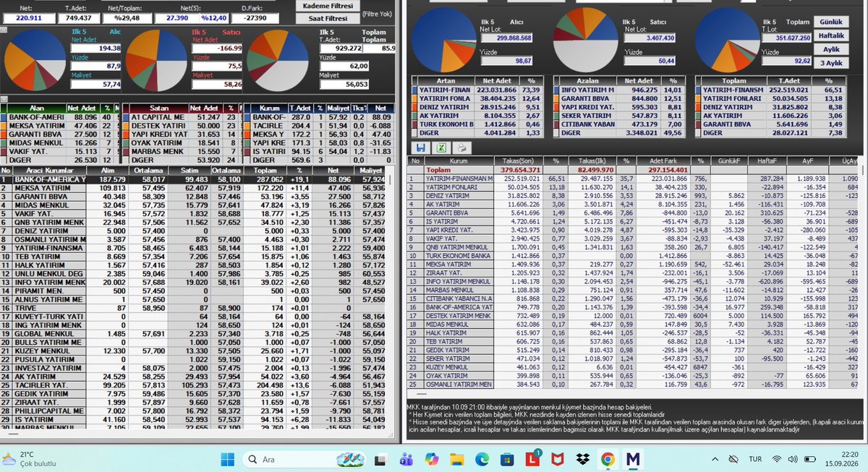Open File Explorer from the taskbar
Image resolution: width=868 pixels, height=472 pixels.
459,459
